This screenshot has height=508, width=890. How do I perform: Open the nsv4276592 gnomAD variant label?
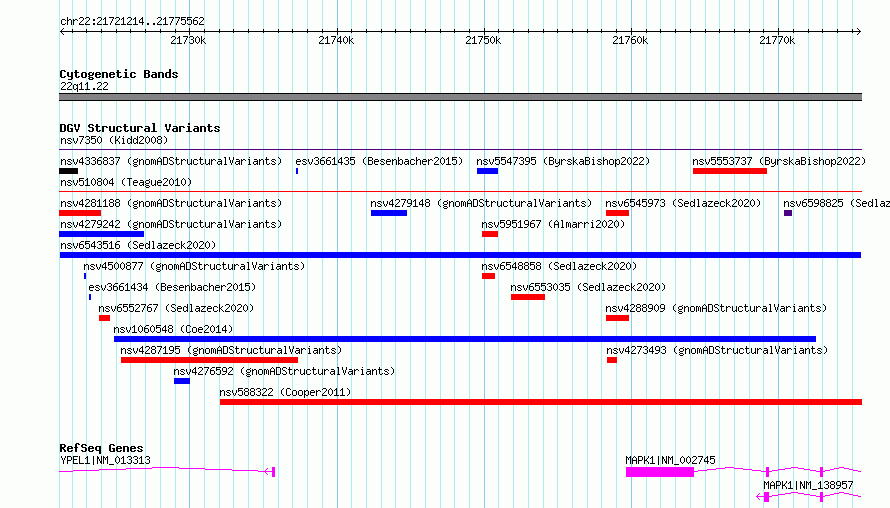[x=284, y=371]
